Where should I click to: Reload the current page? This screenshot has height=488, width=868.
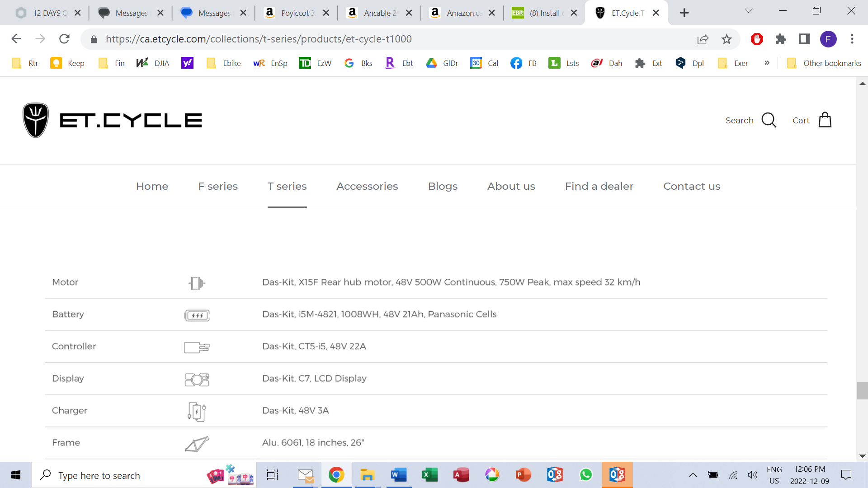coord(64,39)
